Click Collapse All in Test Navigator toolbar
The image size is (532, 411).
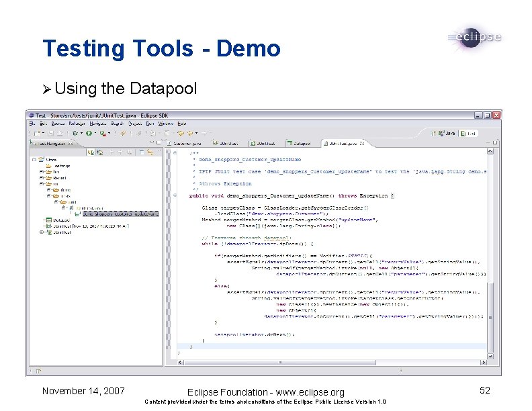pyautogui.click(x=141, y=152)
